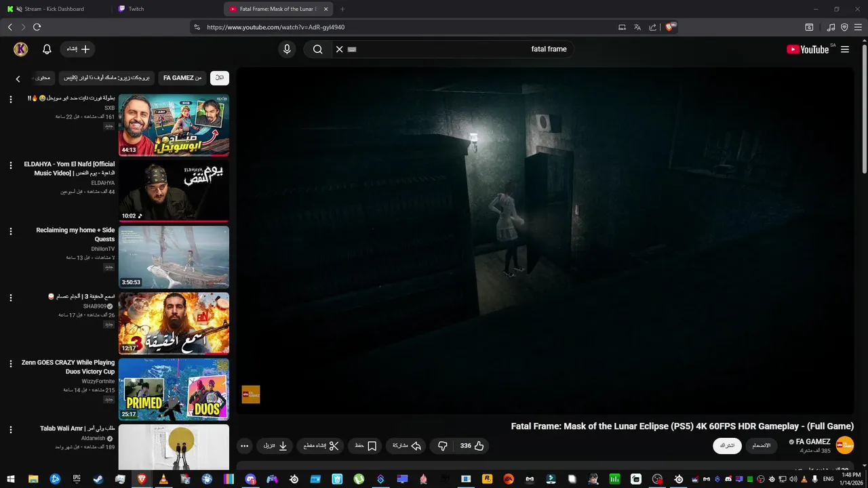Image resolution: width=868 pixels, height=488 pixels.
Task: Click the FA GAMEZ watermark in the player
Action: [x=251, y=394]
